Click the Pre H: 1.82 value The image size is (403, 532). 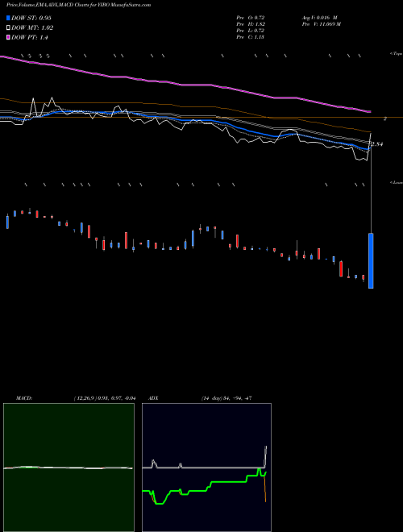[x=251, y=24]
